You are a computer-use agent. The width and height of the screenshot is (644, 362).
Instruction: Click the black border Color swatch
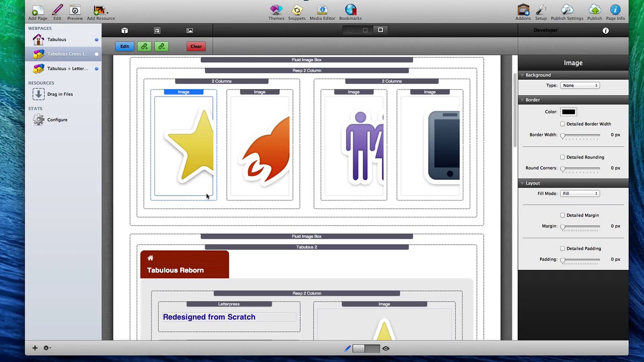pos(569,112)
